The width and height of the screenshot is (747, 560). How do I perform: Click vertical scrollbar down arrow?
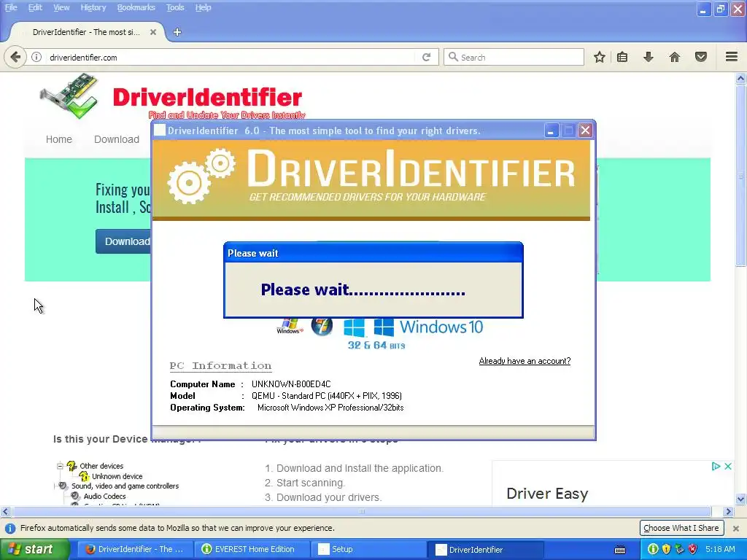point(741,499)
